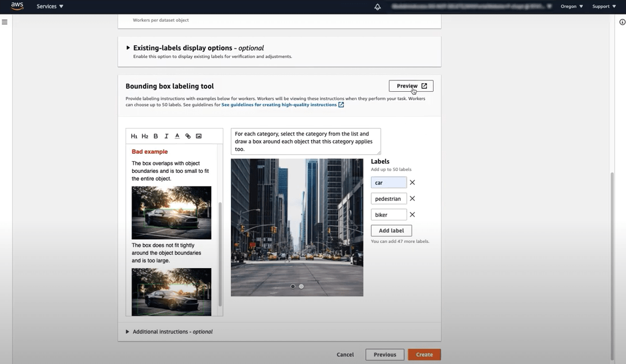
Task: Toggle italic in the instructions toolbar
Action: (167, 136)
